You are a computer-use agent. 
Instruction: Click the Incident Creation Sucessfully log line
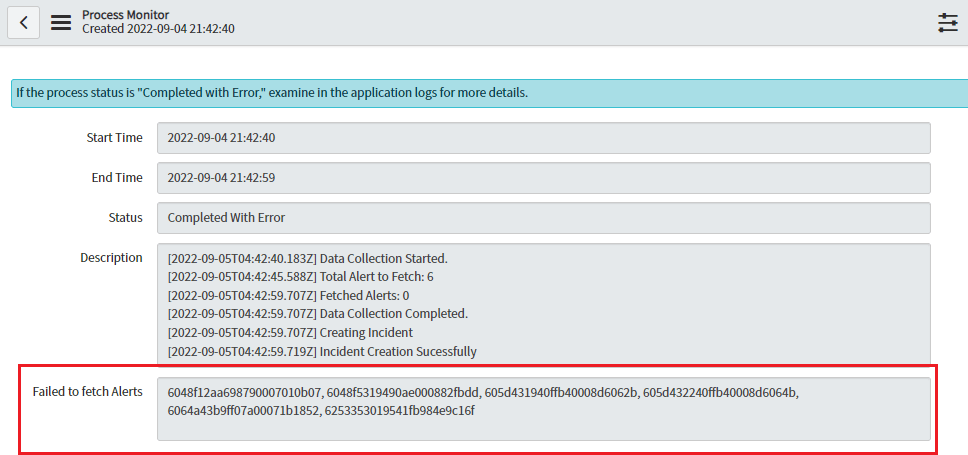pyautogui.click(x=322, y=352)
